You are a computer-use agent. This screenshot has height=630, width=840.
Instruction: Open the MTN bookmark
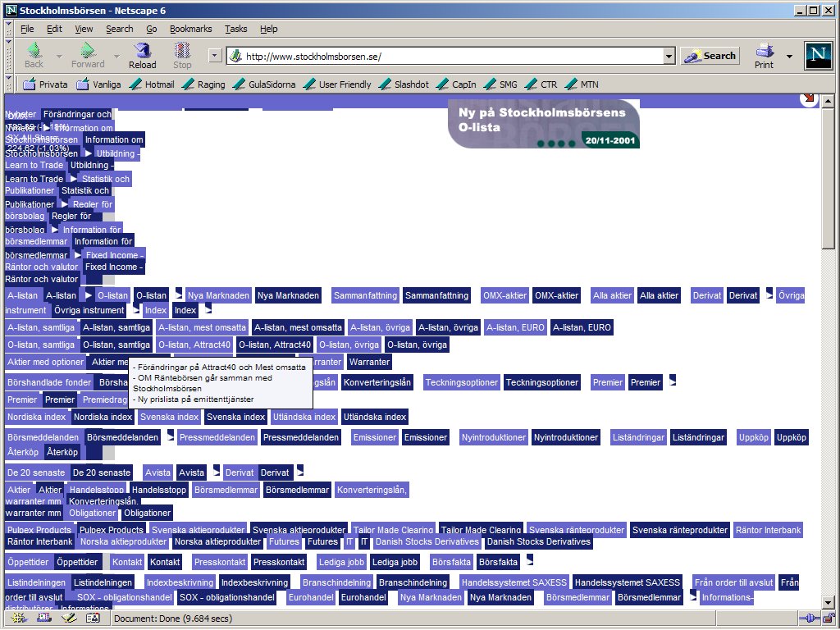tap(582, 84)
